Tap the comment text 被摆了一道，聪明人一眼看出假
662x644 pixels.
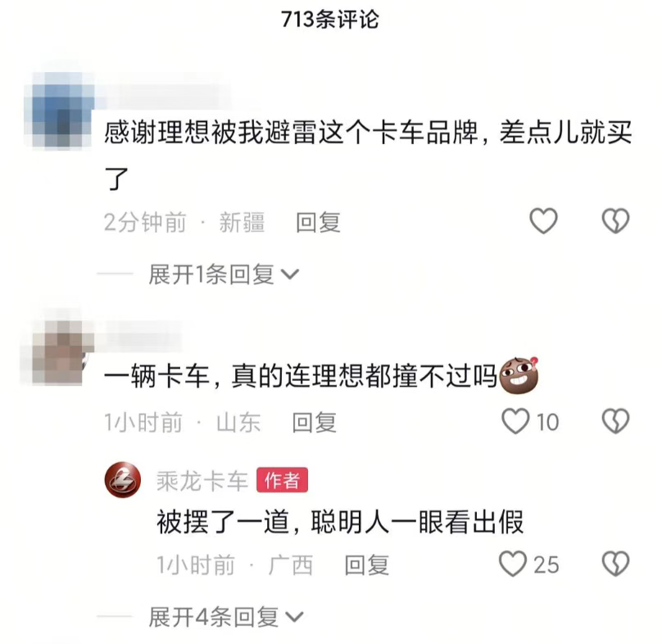(x=340, y=522)
